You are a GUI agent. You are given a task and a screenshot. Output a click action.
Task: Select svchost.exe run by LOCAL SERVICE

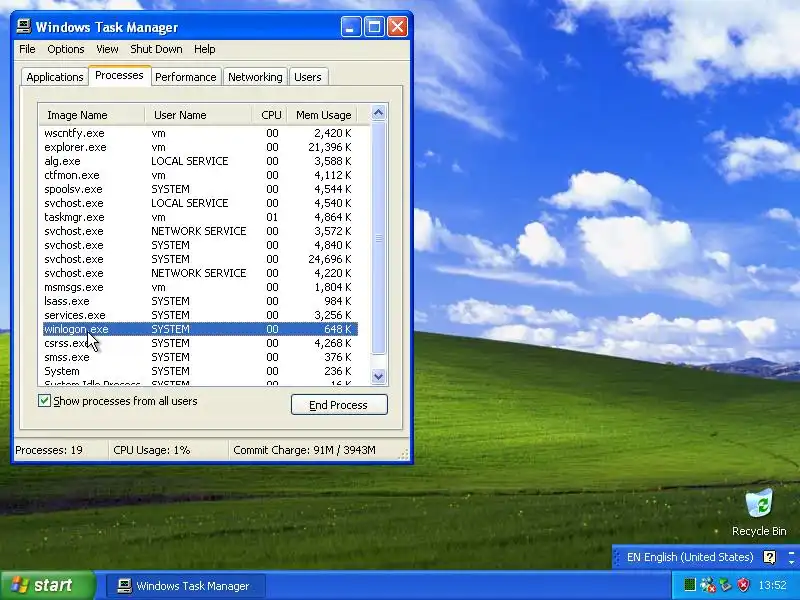[x=201, y=203]
